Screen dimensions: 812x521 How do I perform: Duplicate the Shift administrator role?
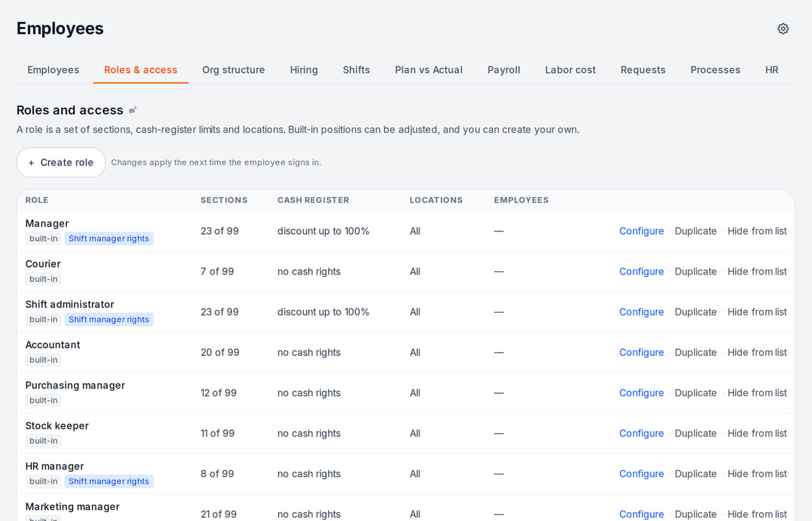click(x=696, y=312)
